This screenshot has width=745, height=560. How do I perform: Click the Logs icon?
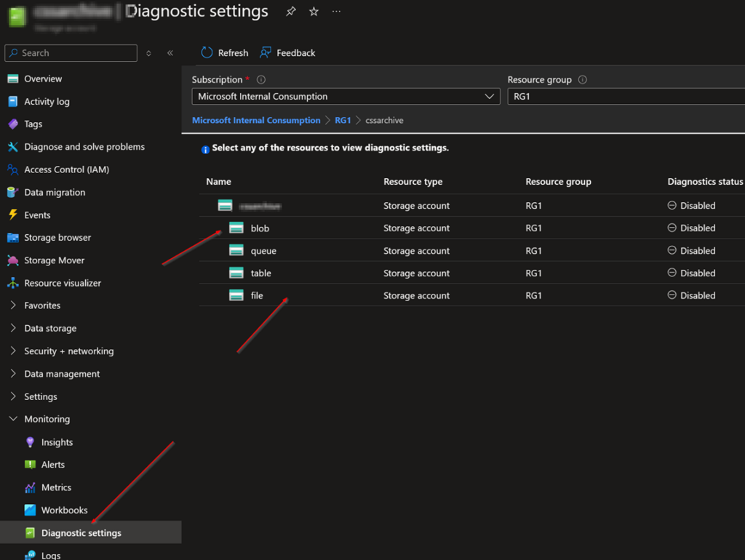pyautogui.click(x=30, y=555)
